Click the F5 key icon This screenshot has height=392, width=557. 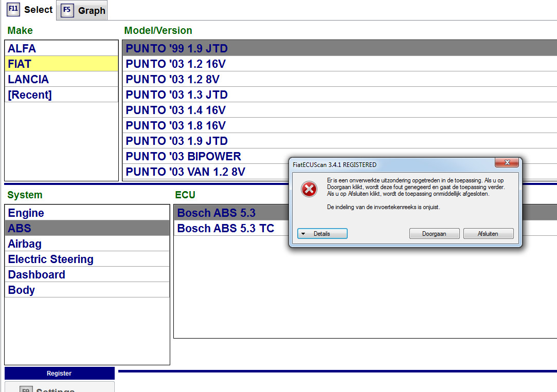coord(67,10)
